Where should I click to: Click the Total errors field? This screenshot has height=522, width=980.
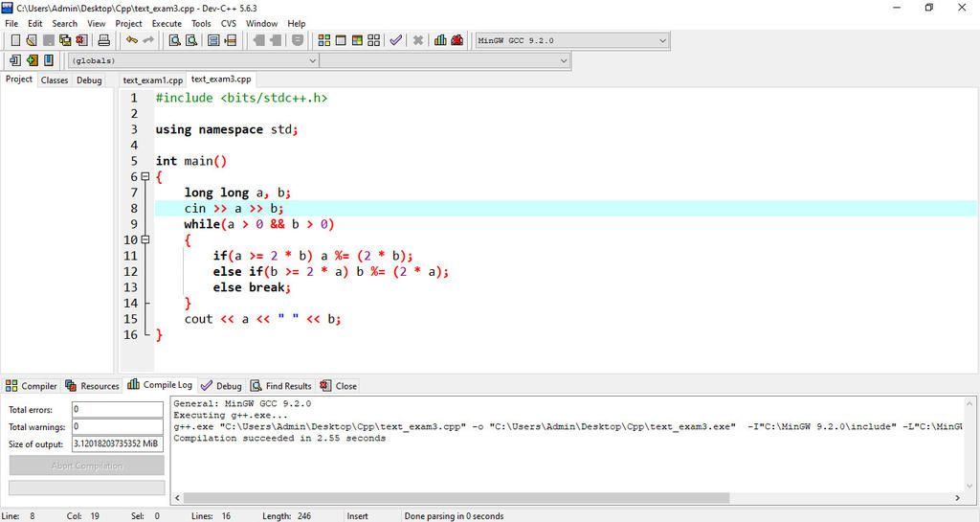pyautogui.click(x=118, y=410)
